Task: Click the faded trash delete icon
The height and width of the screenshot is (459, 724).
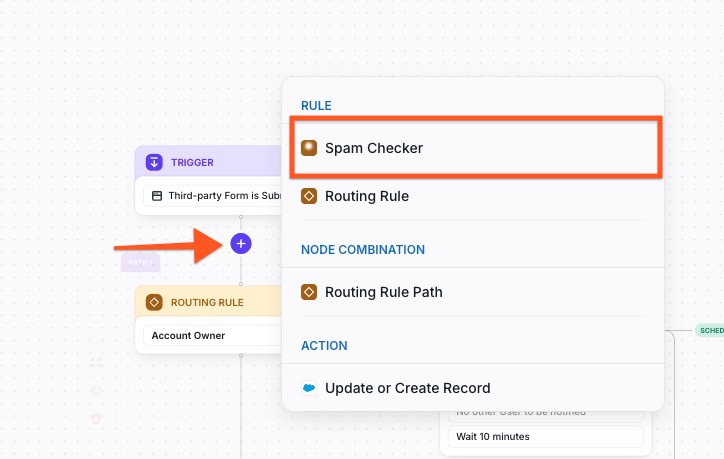Action: (x=96, y=417)
